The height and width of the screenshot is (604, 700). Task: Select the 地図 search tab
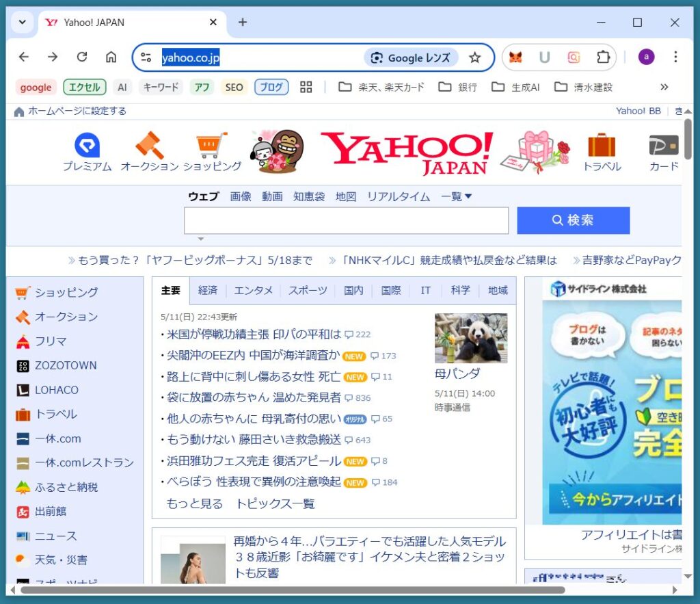pyautogui.click(x=346, y=196)
